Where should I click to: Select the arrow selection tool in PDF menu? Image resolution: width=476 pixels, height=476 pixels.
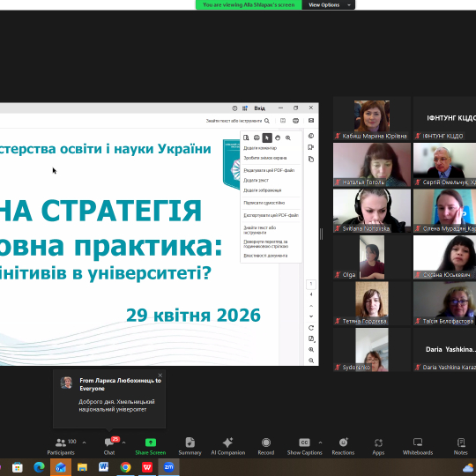(x=267, y=138)
